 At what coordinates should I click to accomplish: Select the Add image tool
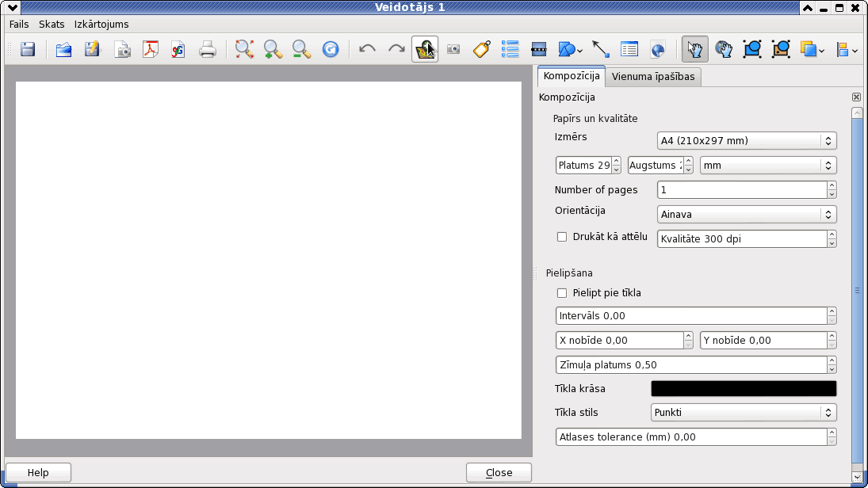click(x=453, y=50)
